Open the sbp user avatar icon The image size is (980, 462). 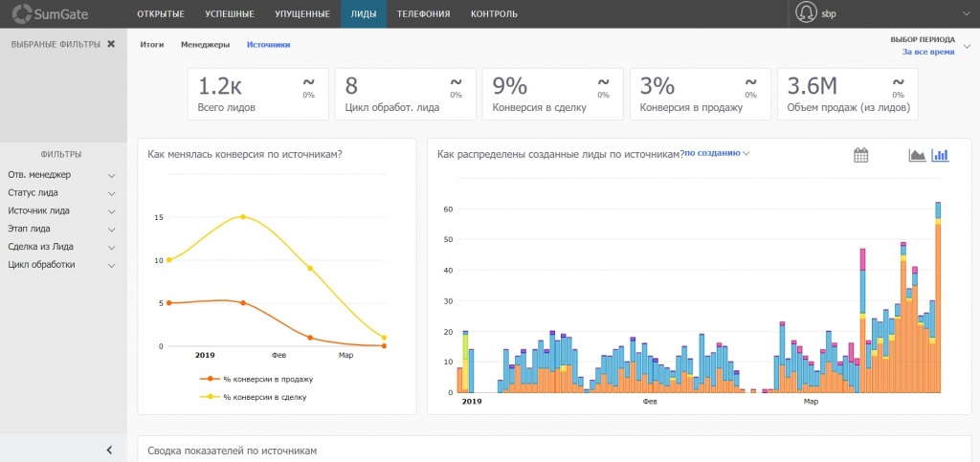(x=806, y=13)
